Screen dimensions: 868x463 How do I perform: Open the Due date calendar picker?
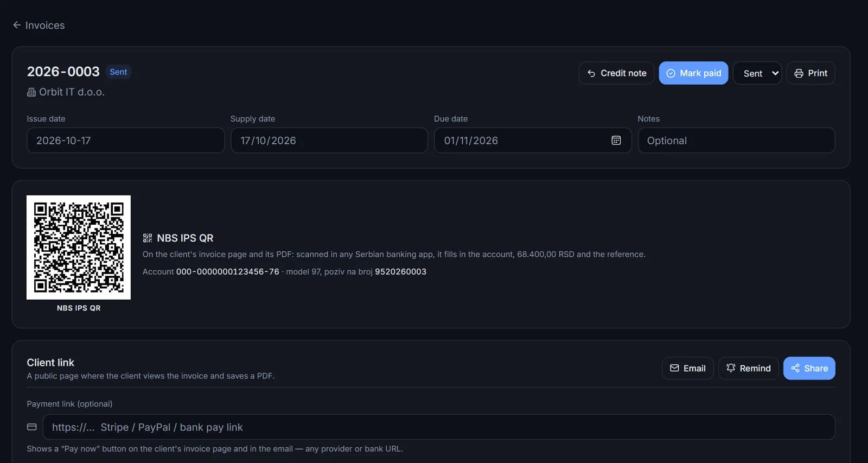coord(616,141)
